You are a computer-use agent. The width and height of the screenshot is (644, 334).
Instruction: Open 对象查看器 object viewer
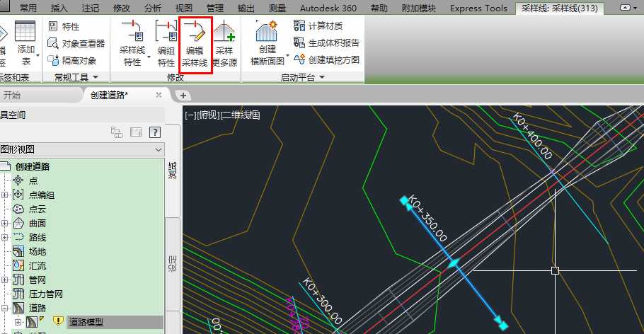(76, 43)
